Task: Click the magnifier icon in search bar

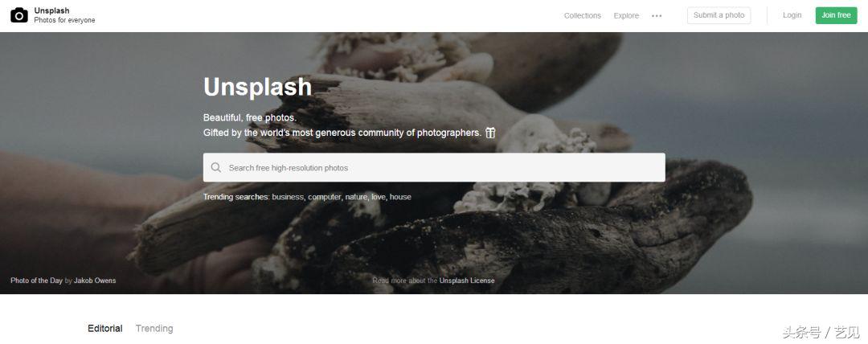Action: coord(216,167)
